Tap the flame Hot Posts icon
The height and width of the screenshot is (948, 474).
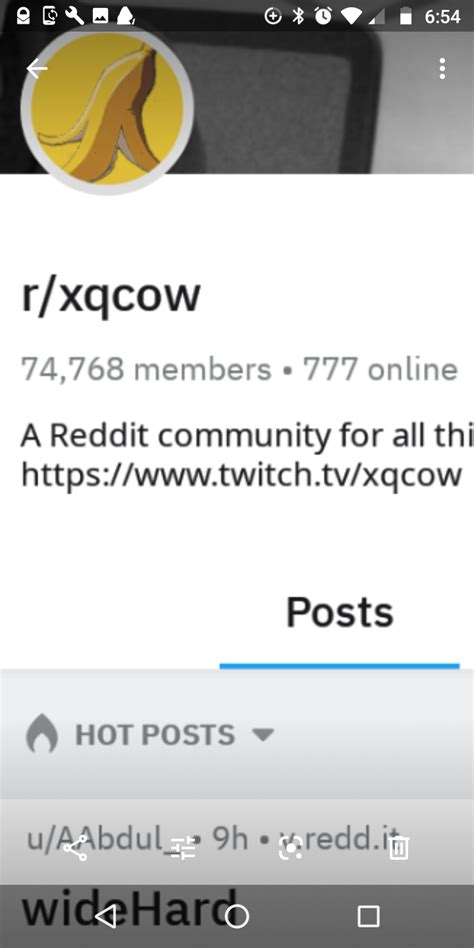pos(42,735)
